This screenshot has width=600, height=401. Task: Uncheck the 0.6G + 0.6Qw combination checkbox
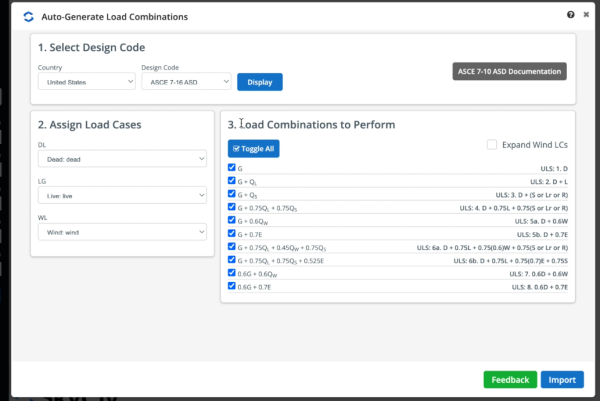pos(232,272)
